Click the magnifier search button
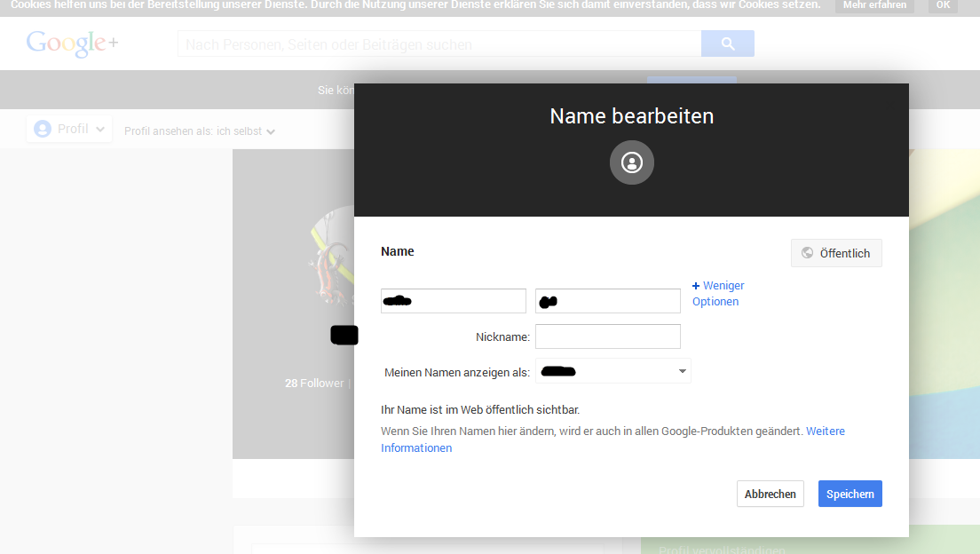Screen dimensions: 980x554 click(727, 44)
